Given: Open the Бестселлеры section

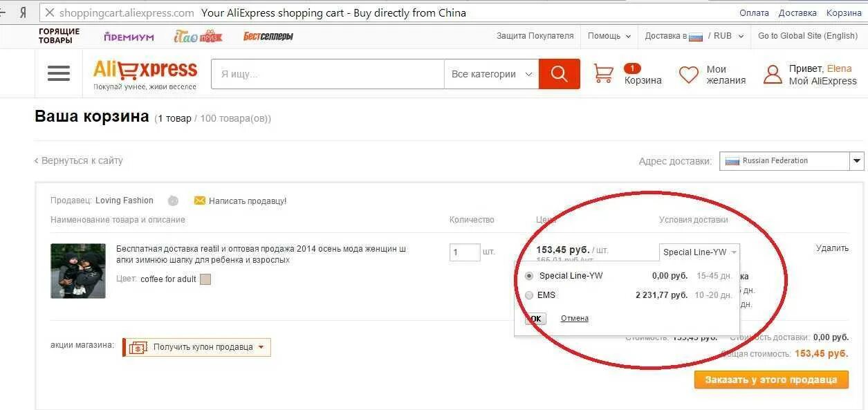Looking at the screenshot, I should 268,36.
